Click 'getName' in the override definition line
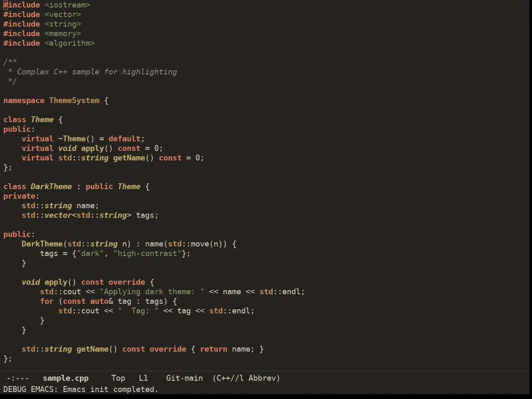 pos(93,349)
